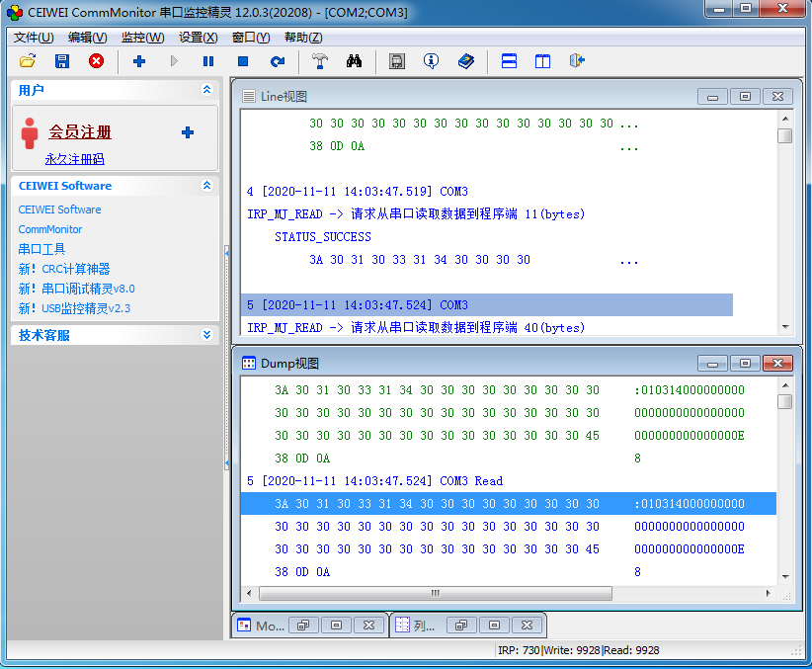This screenshot has width=812, height=669.
Task: Stop monitoring with the square stop icon
Action: coord(243,61)
